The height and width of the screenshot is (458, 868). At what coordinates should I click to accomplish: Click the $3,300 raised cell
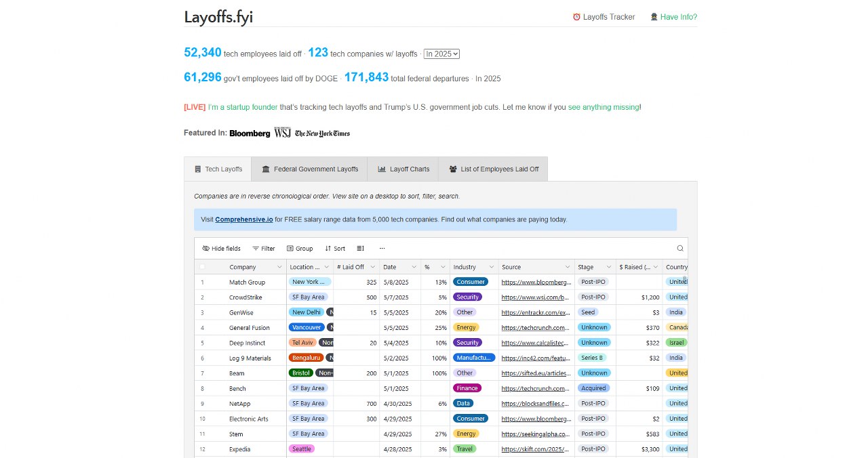[639, 449]
